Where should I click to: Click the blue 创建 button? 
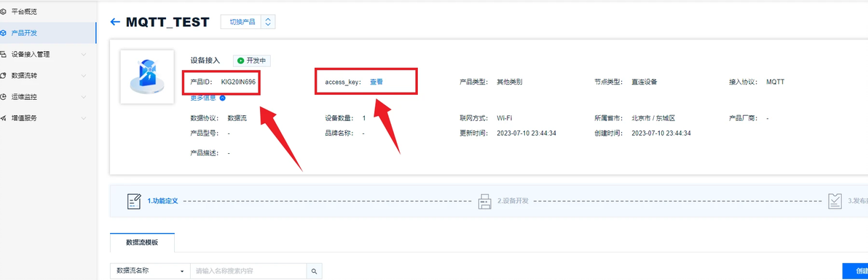coord(856,271)
